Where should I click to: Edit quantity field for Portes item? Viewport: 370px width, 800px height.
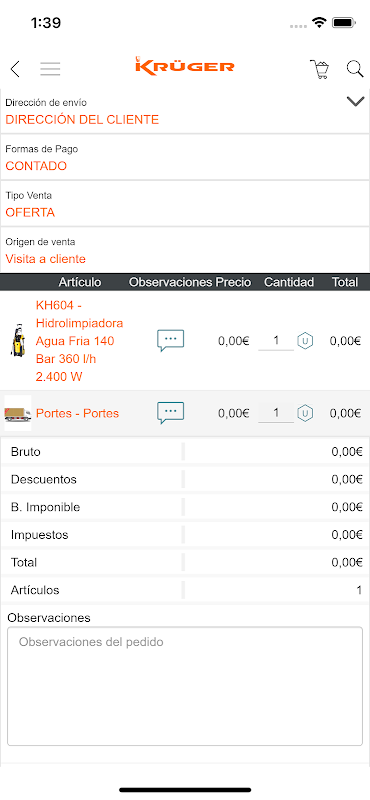276,413
